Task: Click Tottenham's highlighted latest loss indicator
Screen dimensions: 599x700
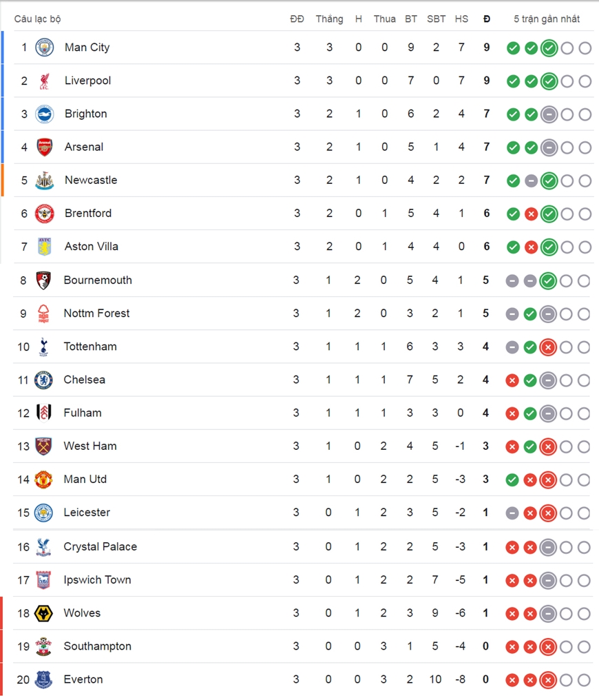Action: [x=548, y=347]
